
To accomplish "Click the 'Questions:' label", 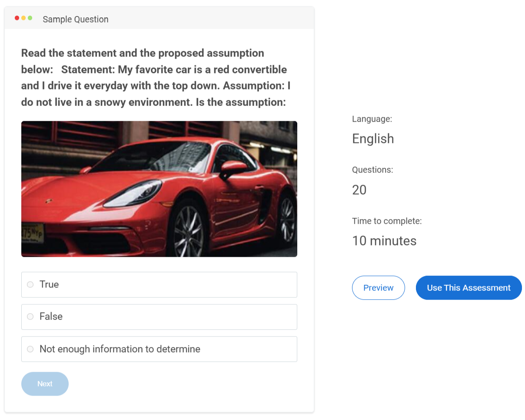I will point(372,170).
